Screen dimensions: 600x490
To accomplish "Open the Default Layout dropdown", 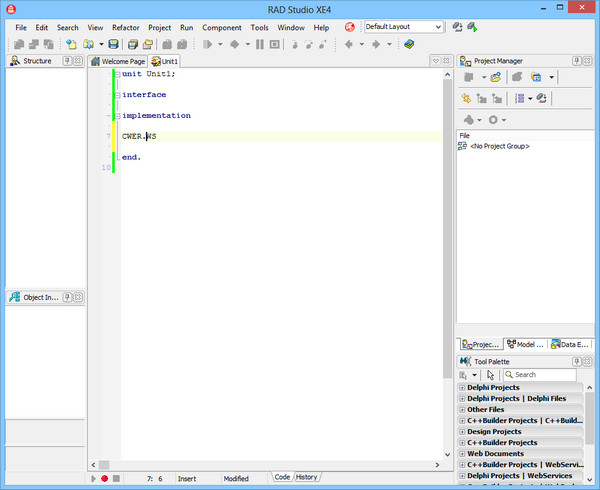I will (x=438, y=27).
